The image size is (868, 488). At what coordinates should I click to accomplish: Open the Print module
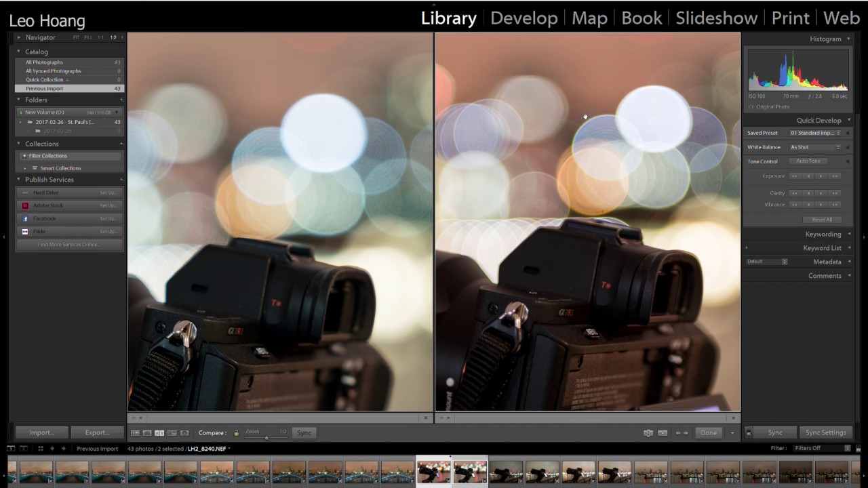(791, 18)
